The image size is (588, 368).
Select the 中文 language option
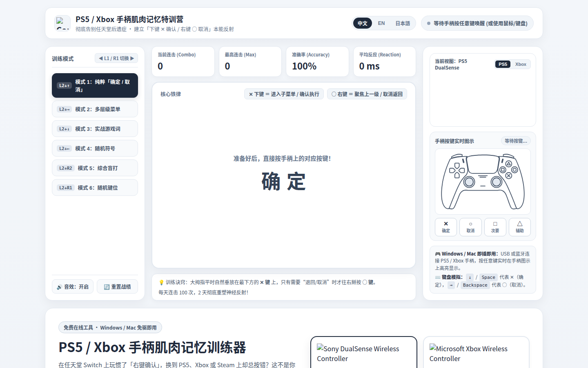363,23
